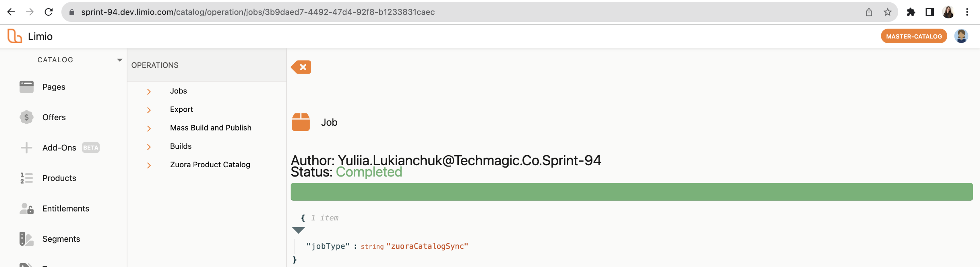The height and width of the screenshot is (267, 980).
Task: Expand the Export operations chevron
Action: 149,110
